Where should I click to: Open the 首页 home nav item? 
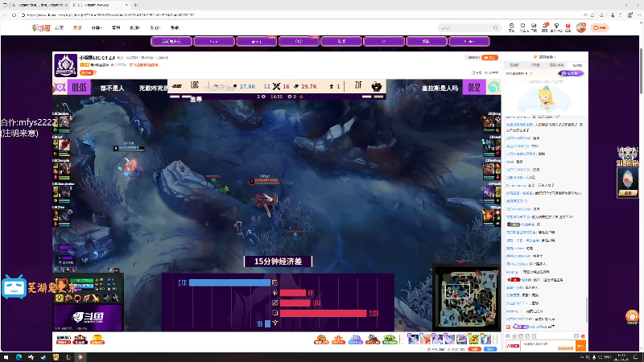click(x=60, y=28)
